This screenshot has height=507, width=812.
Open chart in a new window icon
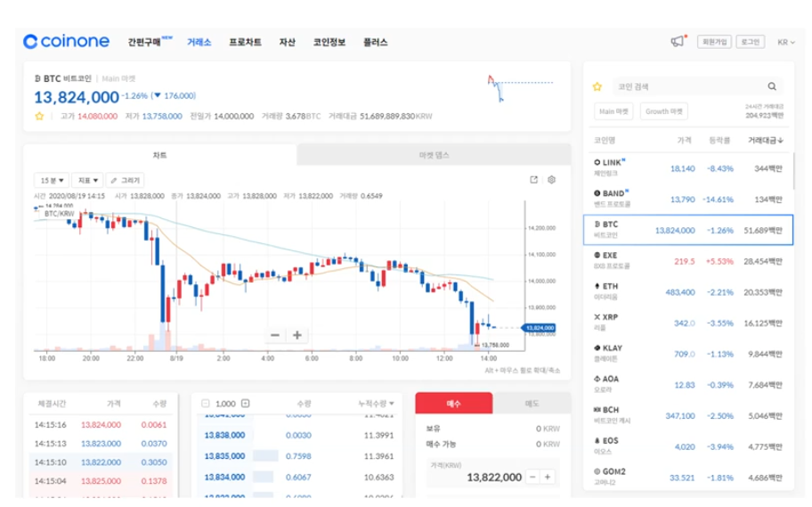tap(534, 179)
